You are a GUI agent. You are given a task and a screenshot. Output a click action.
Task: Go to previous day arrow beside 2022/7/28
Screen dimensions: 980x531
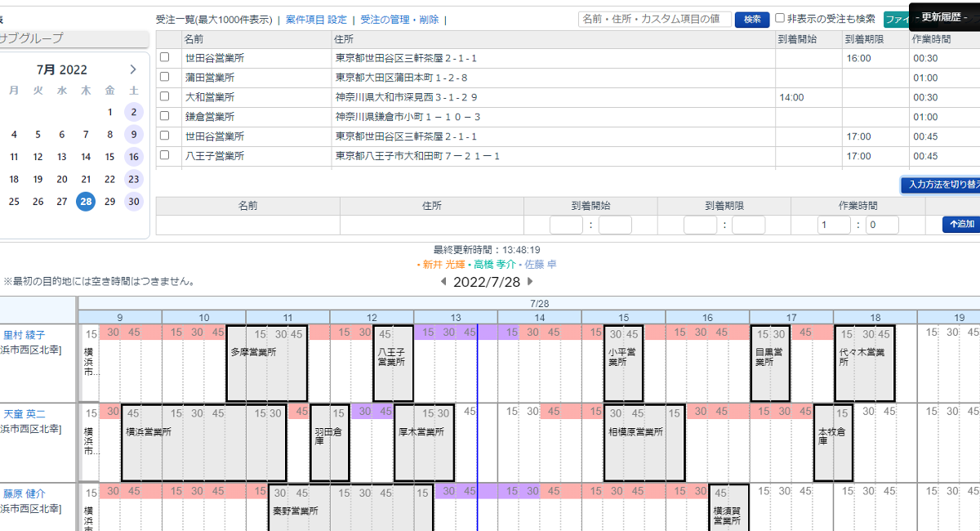click(x=443, y=282)
